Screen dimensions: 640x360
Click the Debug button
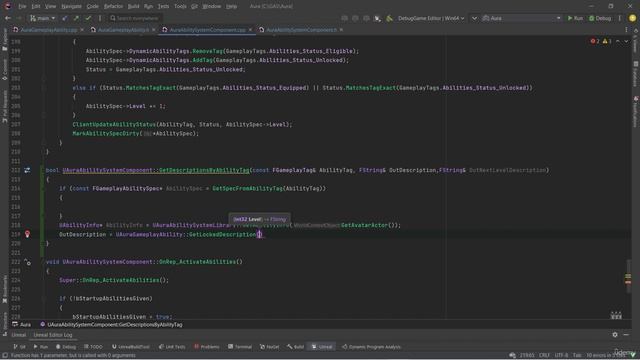point(600,18)
